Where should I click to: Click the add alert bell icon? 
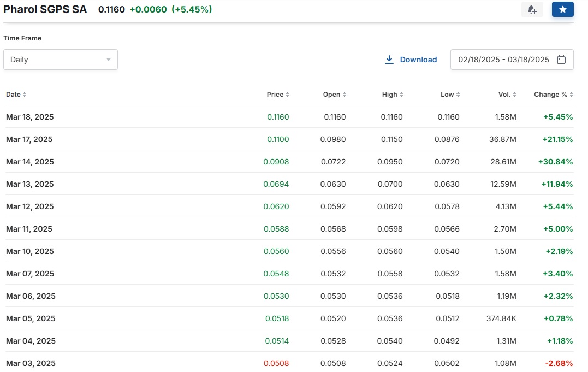click(x=532, y=9)
